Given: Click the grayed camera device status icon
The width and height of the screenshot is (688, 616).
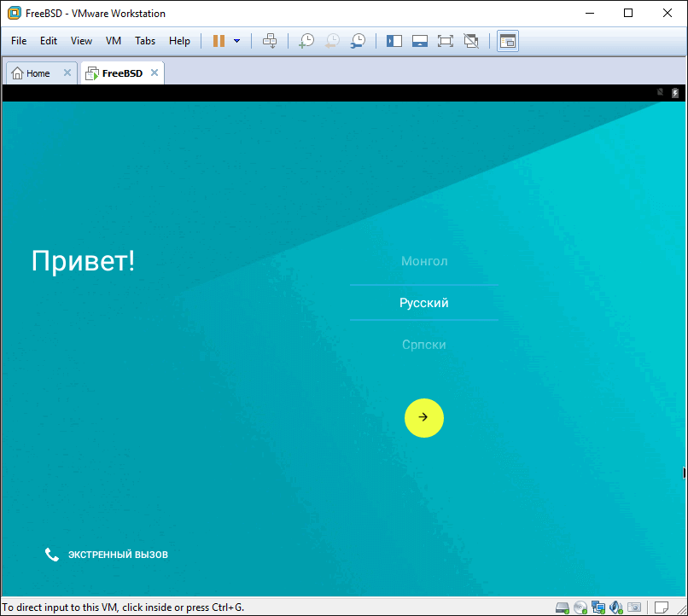Looking at the screenshot, I should coord(634,607).
